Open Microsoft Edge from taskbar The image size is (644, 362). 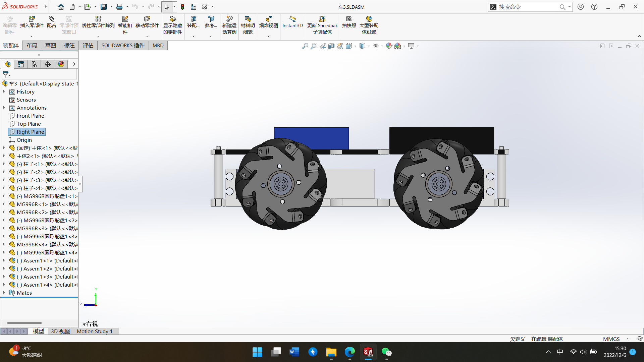point(350,352)
